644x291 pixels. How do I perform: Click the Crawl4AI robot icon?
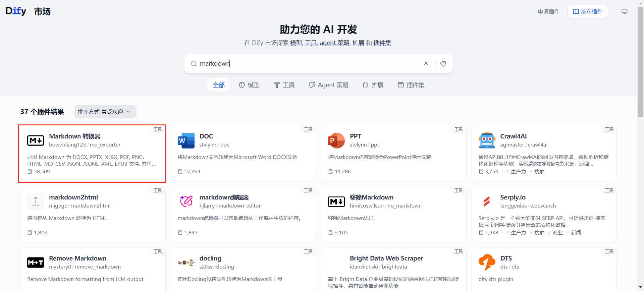487,140
